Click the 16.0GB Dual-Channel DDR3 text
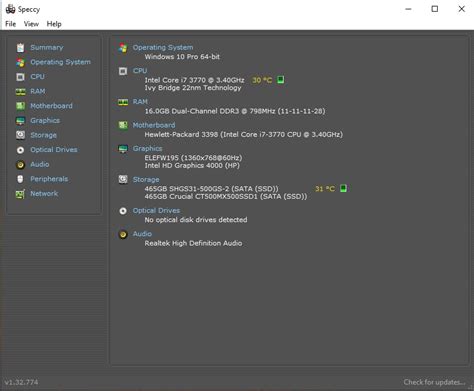Screen dimensions: 474x391 coord(235,111)
